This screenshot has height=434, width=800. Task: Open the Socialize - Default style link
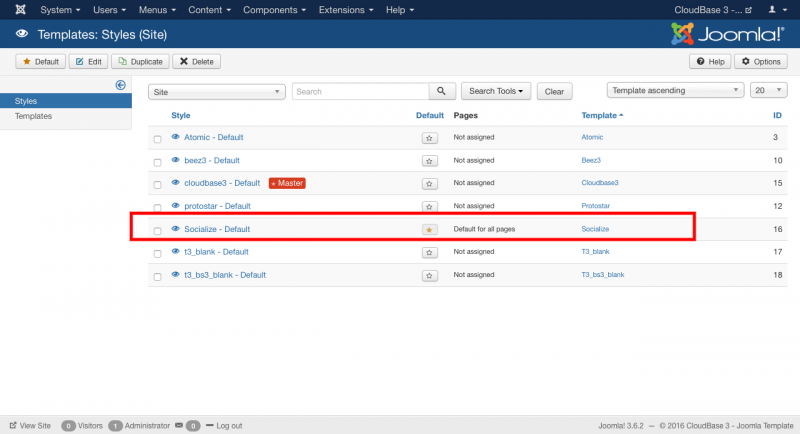pyautogui.click(x=217, y=229)
